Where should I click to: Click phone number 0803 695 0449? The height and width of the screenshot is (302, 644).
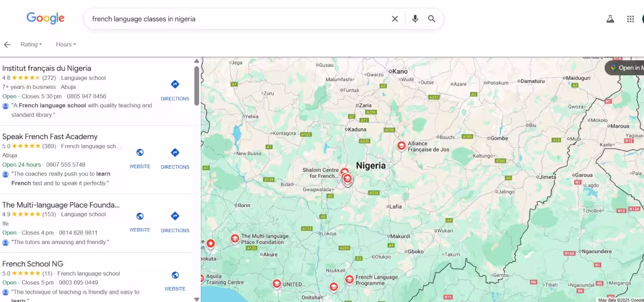tap(79, 282)
